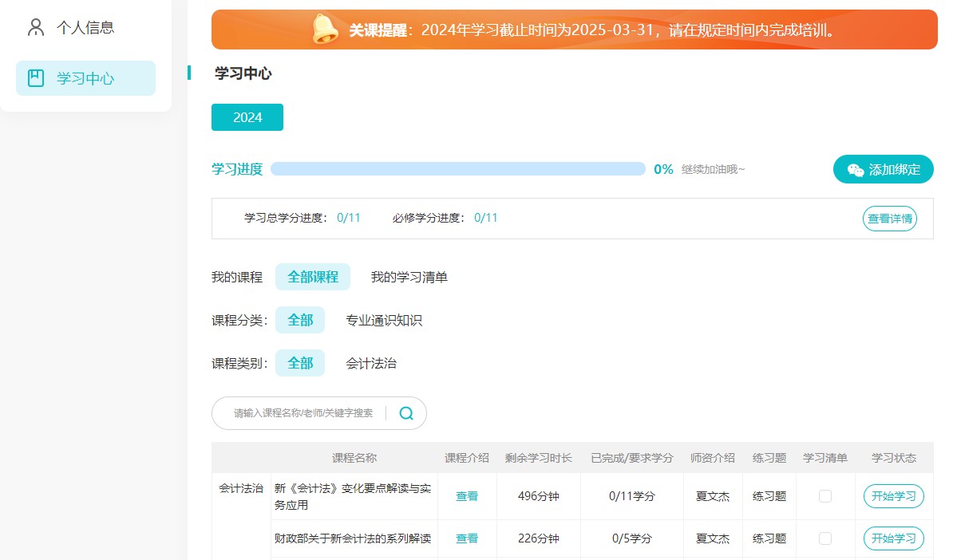Image resolution: width=953 pixels, height=560 pixels.
Task: Open 个人信息 in the sidebar
Action: (x=86, y=26)
